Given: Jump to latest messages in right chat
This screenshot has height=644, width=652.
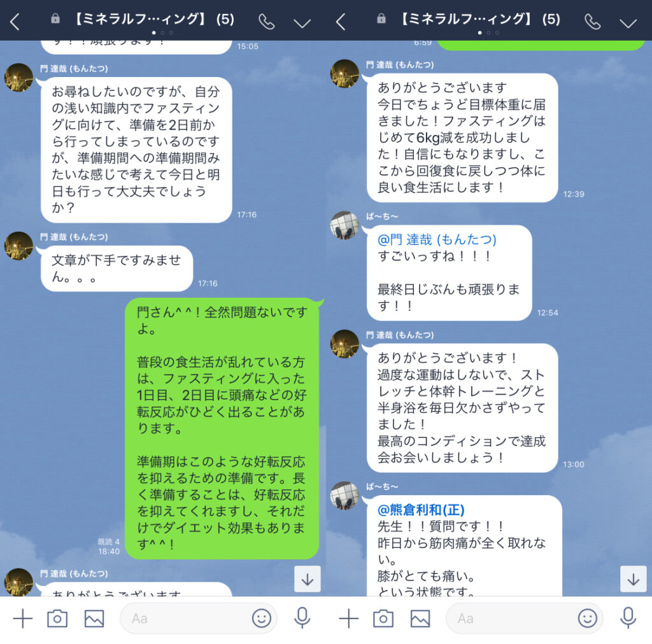Looking at the screenshot, I should [634, 578].
